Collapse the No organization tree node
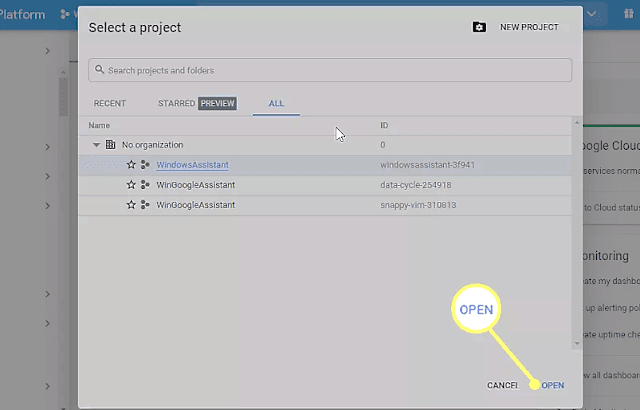 point(96,145)
